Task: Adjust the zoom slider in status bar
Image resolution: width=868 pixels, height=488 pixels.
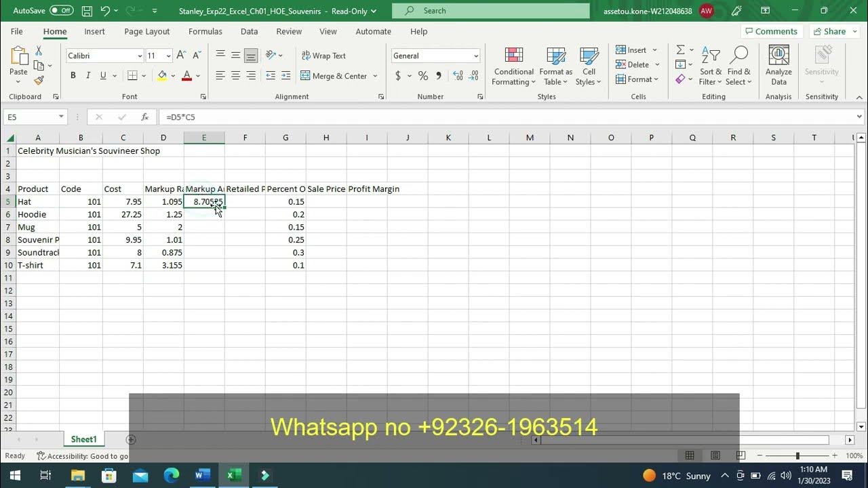Action: click(x=797, y=456)
